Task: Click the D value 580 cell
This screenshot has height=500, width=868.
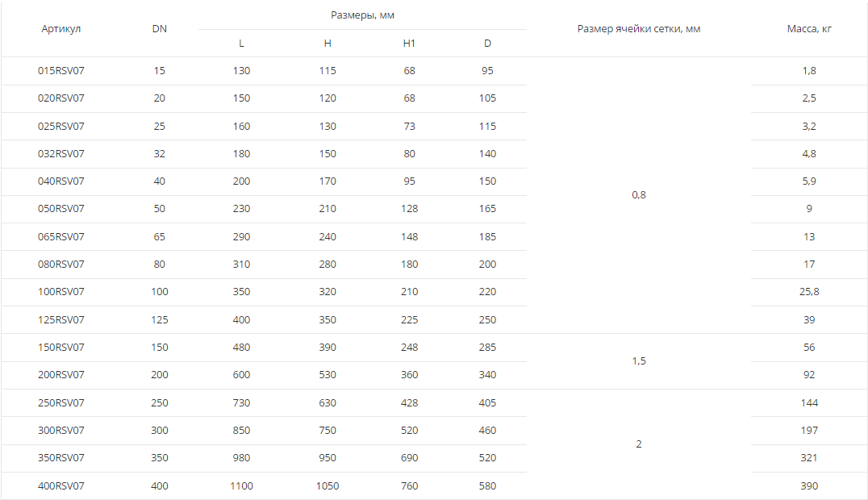Action: 487,486
